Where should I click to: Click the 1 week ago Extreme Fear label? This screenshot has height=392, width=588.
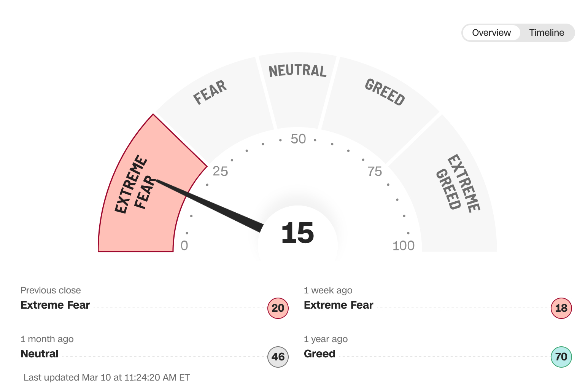(338, 305)
